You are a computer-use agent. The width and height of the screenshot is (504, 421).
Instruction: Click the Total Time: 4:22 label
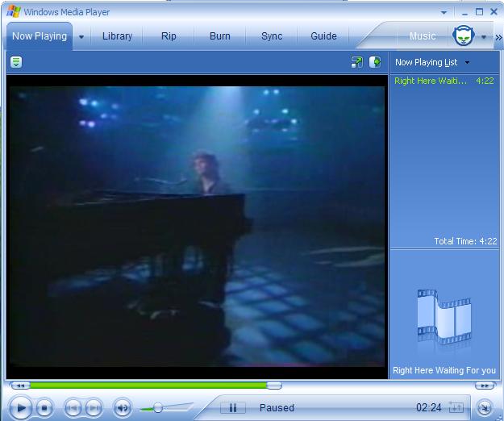tap(465, 241)
